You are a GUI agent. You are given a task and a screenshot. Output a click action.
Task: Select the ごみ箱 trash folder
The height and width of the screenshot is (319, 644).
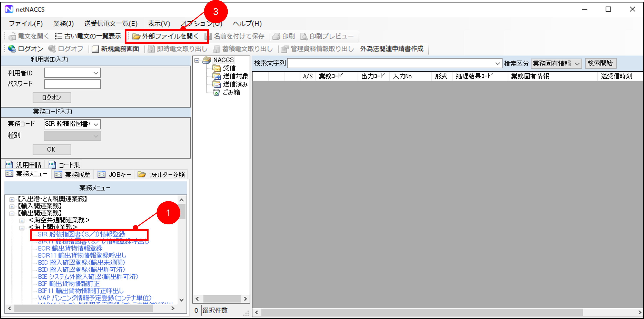(231, 93)
